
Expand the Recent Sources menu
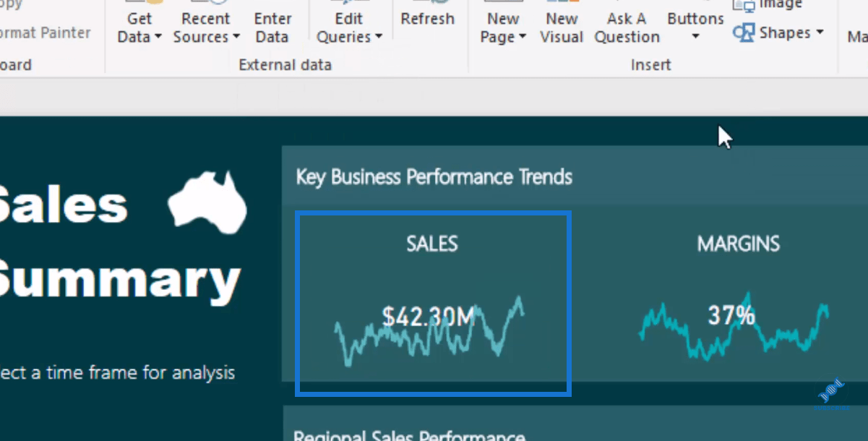pos(206,22)
